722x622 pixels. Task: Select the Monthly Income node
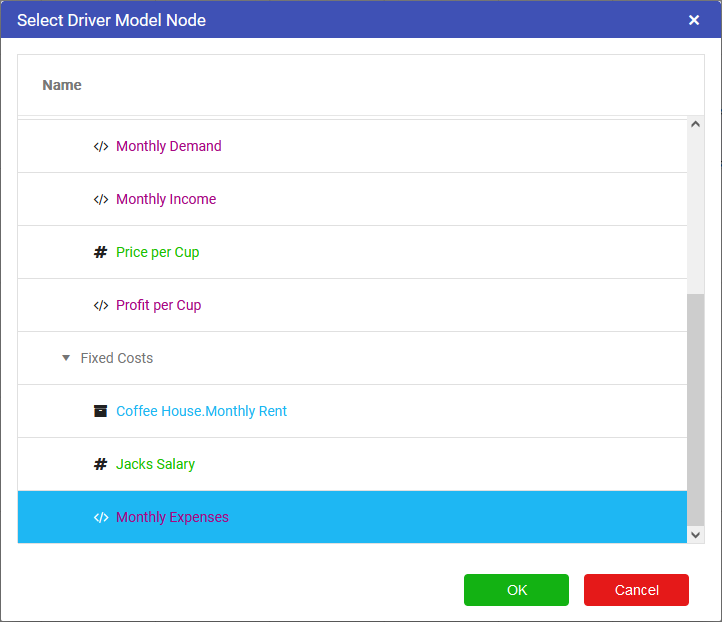pyautogui.click(x=166, y=199)
